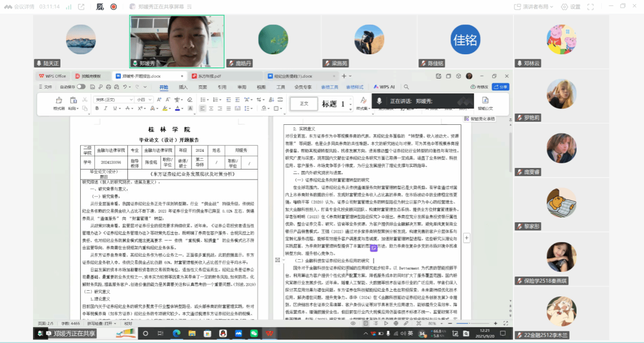Open the font size dropdown 小四

click(144, 99)
